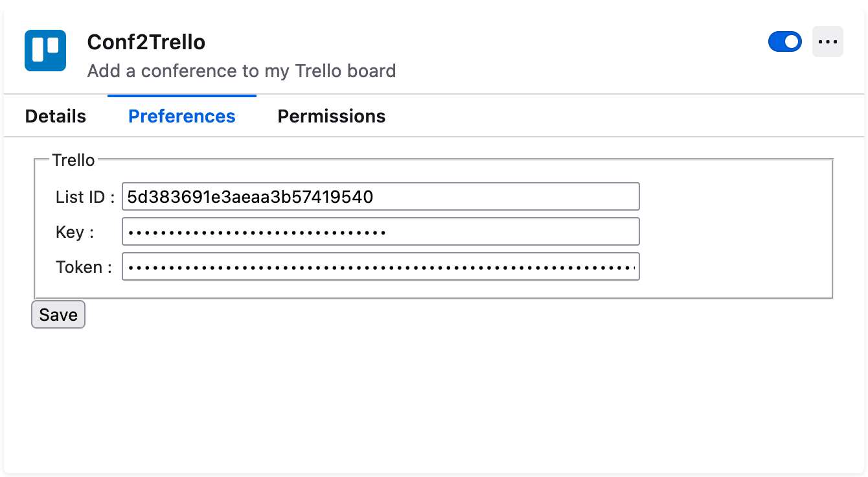
Task: Switch to the Details tab
Action: click(56, 117)
